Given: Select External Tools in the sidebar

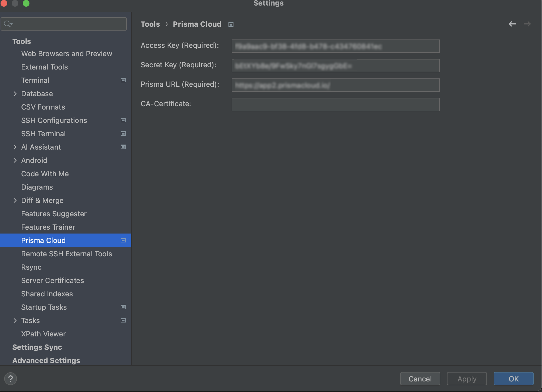Looking at the screenshot, I should (44, 67).
